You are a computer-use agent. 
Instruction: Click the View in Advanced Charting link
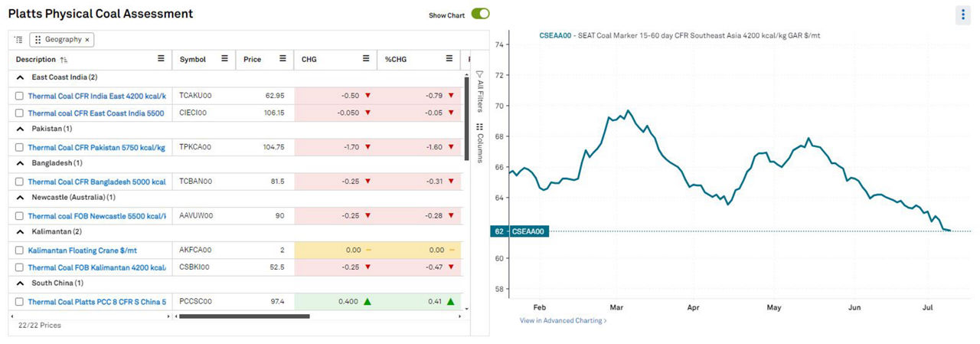tap(563, 321)
